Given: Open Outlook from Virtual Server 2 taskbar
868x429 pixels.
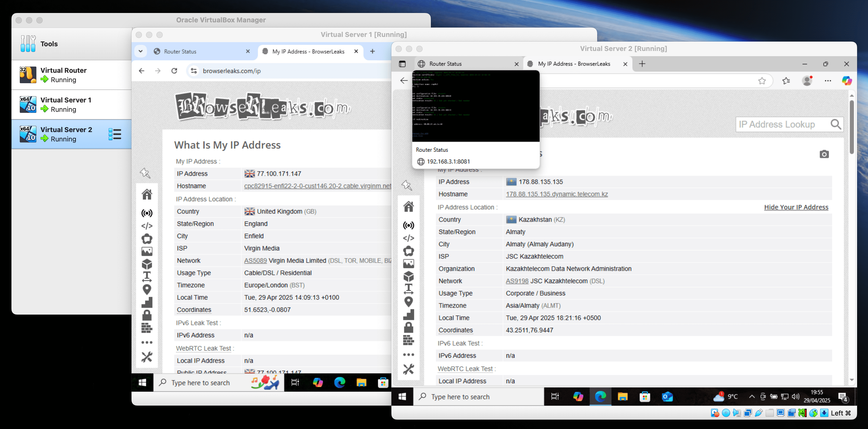Looking at the screenshot, I should point(667,397).
